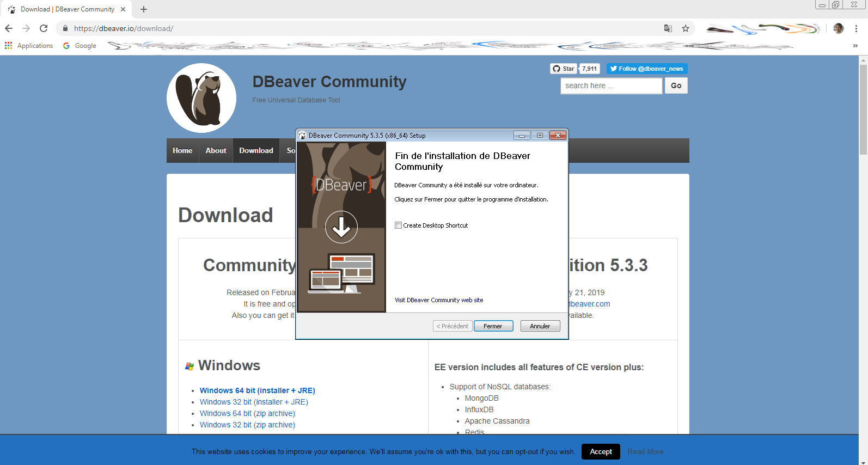Open the Google Translate icon in address bar
This screenshot has width=868, height=465.
pos(668,28)
